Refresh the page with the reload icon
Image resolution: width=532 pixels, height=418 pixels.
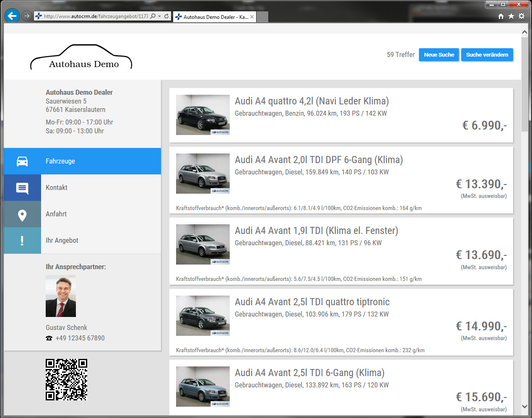pos(166,16)
